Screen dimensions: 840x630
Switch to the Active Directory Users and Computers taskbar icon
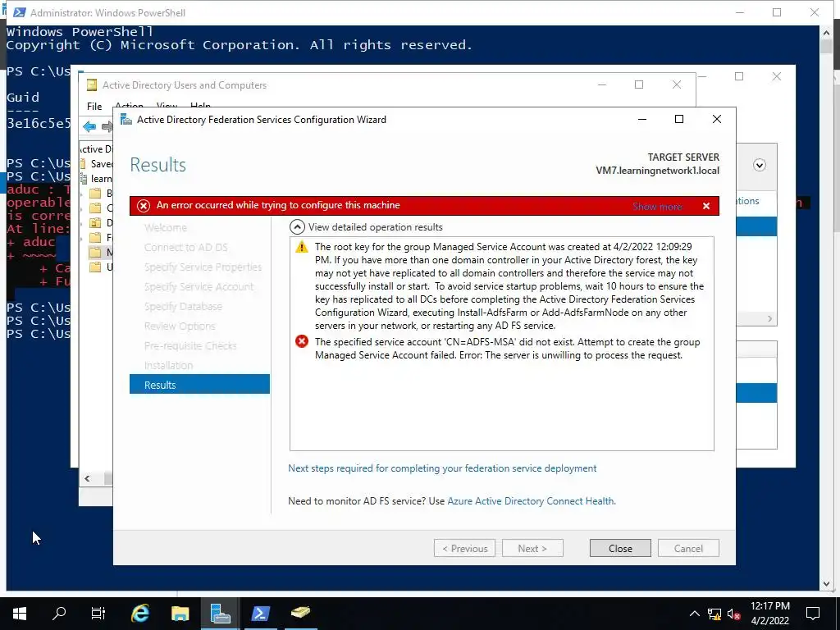(x=300, y=614)
